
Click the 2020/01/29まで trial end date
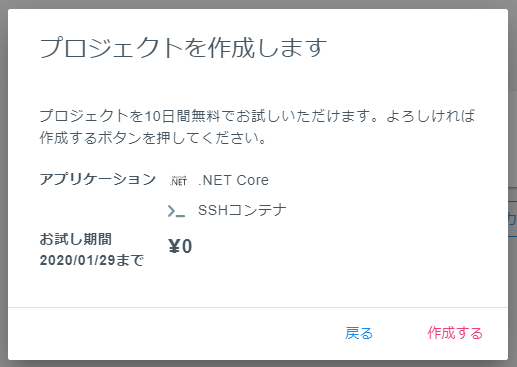[x=92, y=260]
